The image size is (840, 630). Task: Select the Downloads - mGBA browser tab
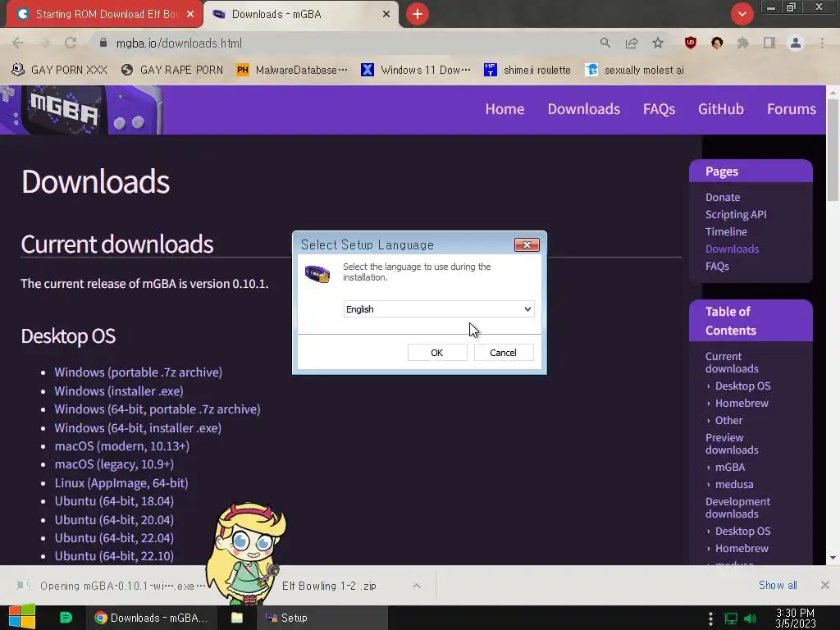tap(301, 14)
